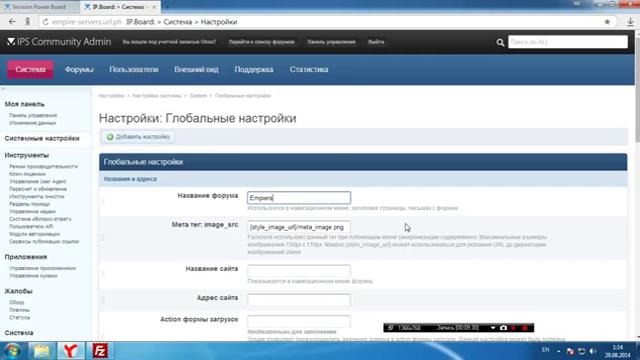Open 'Сервисы публикации ссылок' sidebar link
Image resolution: width=640 pixels, height=360 pixels.
44,241
